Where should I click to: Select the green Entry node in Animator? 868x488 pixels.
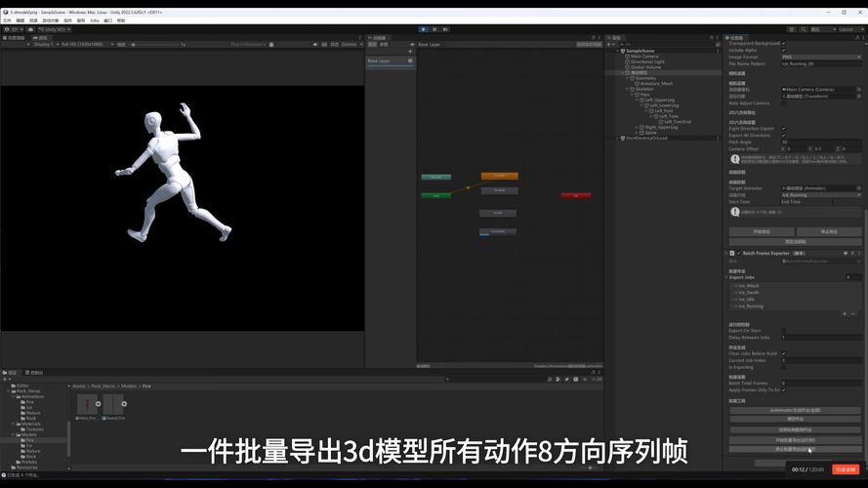(436, 196)
